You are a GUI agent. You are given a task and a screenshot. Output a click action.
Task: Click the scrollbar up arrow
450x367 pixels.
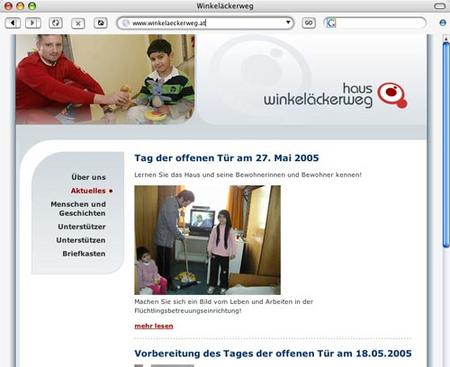point(446,39)
